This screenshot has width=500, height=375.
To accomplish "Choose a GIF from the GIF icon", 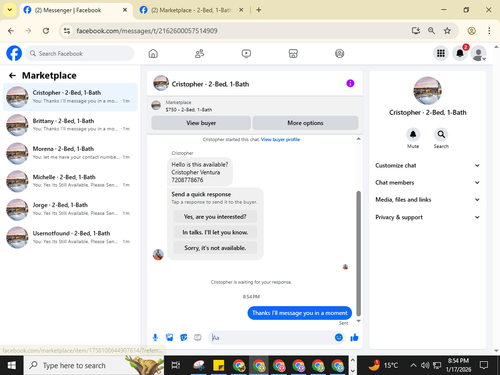I will 198,338.
